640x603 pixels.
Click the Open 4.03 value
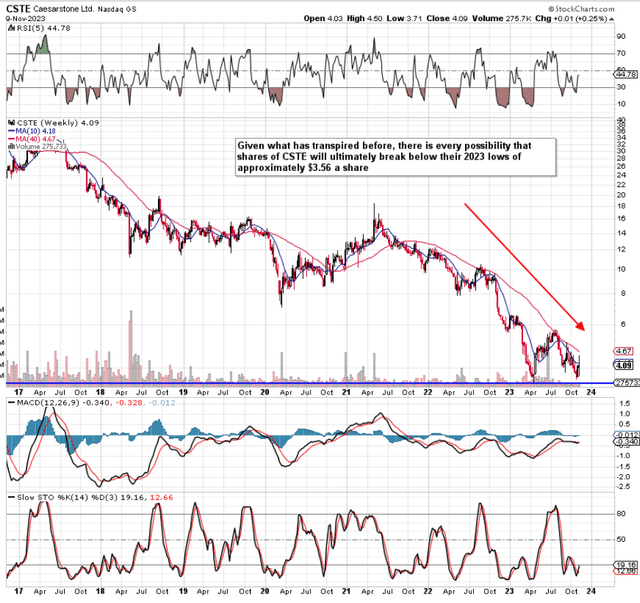click(323, 18)
